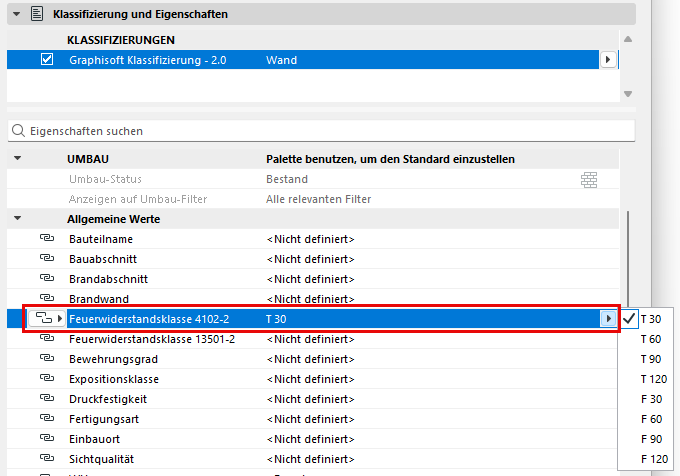The width and height of the screenshot is (680, 476).
Task: Click the link icon next to Druckfestigkeit
Action: coord(47,398)
